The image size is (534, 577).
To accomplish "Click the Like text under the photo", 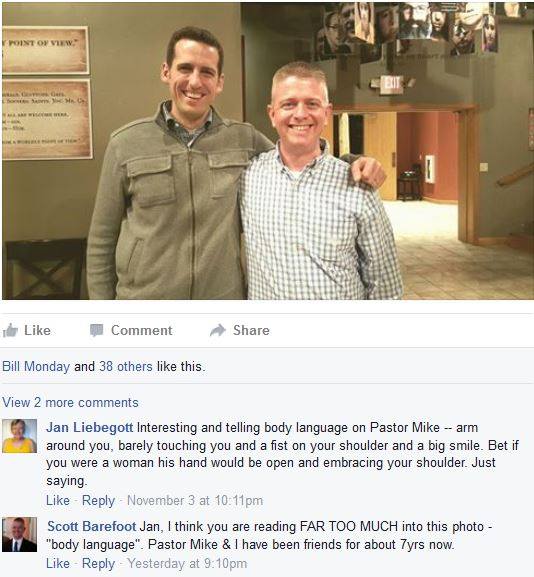I will 37,330.
